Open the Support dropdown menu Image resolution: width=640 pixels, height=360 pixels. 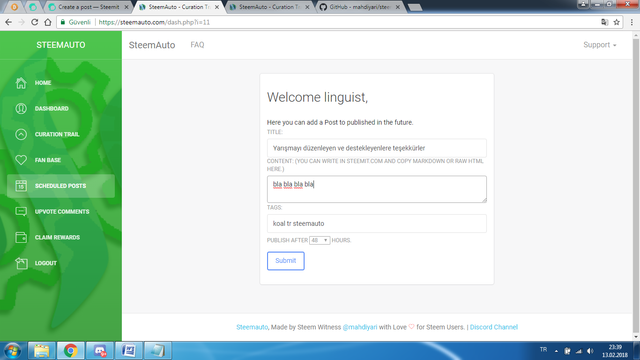600,45
